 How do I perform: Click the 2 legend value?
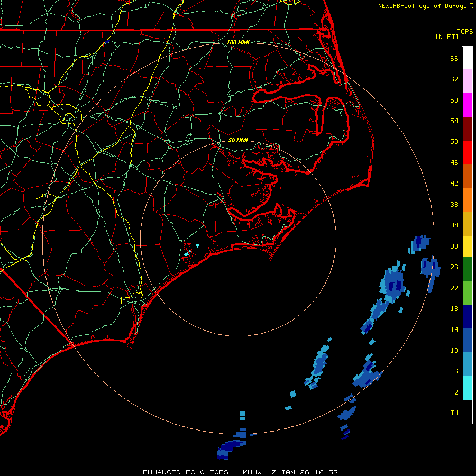click(456, 392)
